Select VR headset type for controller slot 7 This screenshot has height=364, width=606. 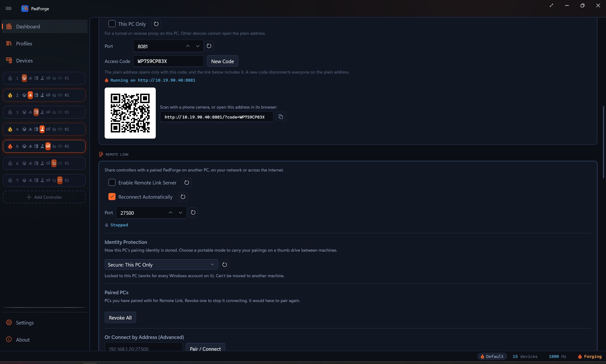tap(60, 180)
